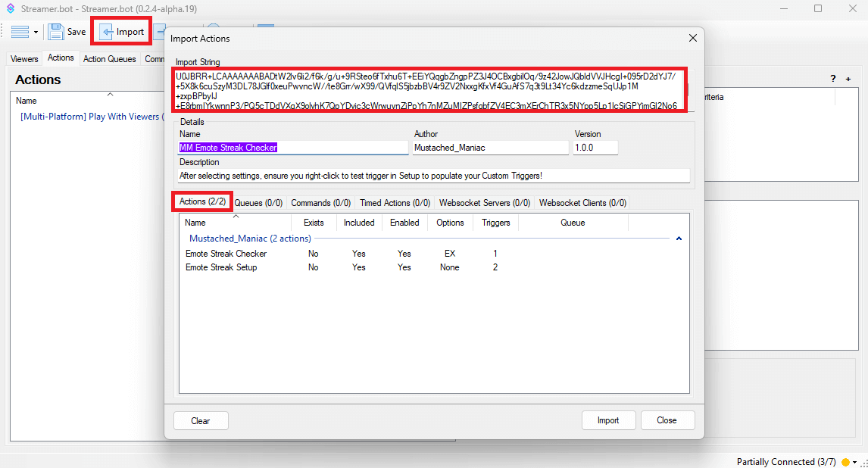The height and width of the screenshot is (468, 868).
Task: Select the Emote Streak Checker row
Action: [x=226, y=254]
